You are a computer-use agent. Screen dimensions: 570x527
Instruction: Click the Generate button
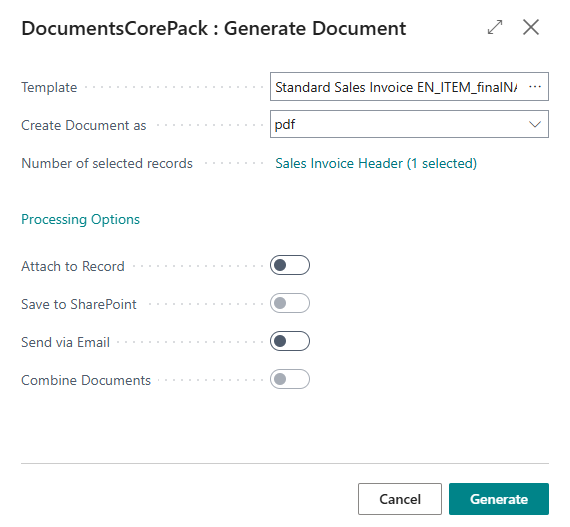point(499,499)
